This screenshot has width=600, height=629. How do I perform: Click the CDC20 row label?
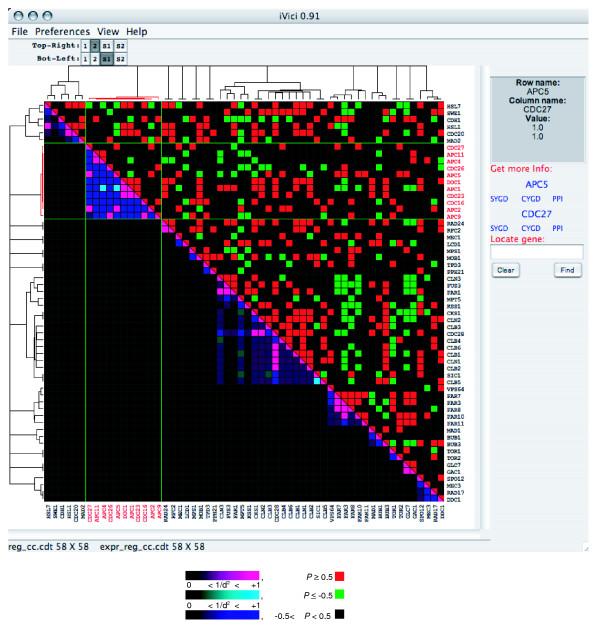[x=455, y=134]
